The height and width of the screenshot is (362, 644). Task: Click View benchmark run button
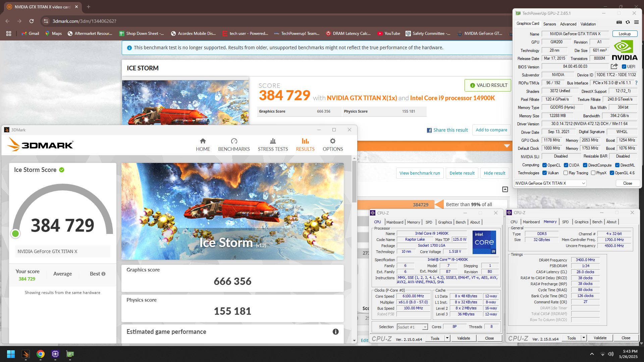pyautogui.click(x=420, y=173)
